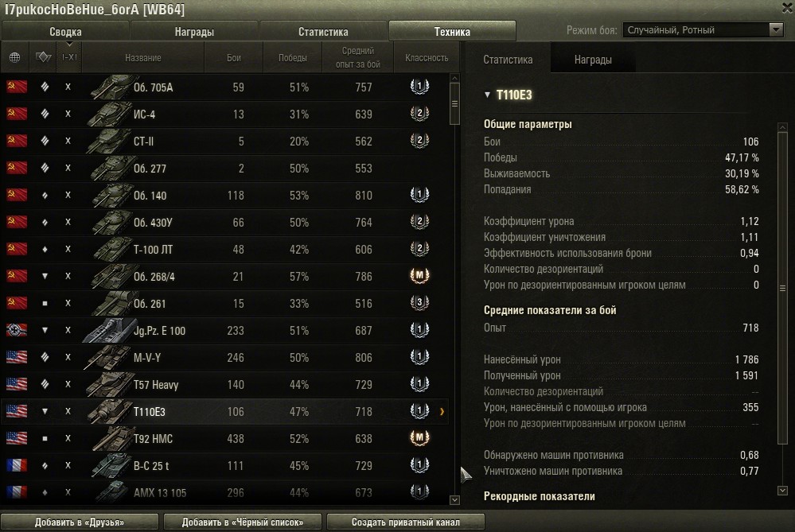The width and height of the screenshot is (795, 532).
Task: Collapse the T110E3 section triangle
Action: (x=487, y=95)
